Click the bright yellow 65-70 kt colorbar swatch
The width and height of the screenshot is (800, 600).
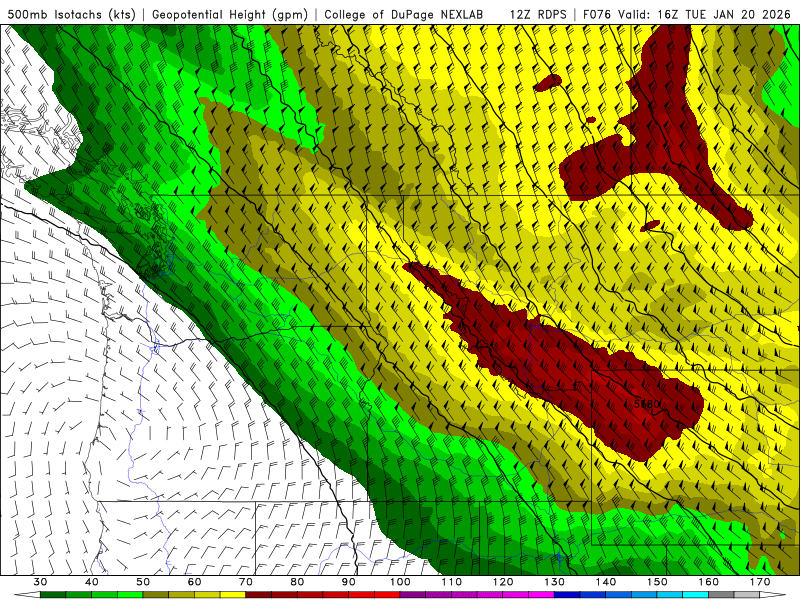coord(233,595)
